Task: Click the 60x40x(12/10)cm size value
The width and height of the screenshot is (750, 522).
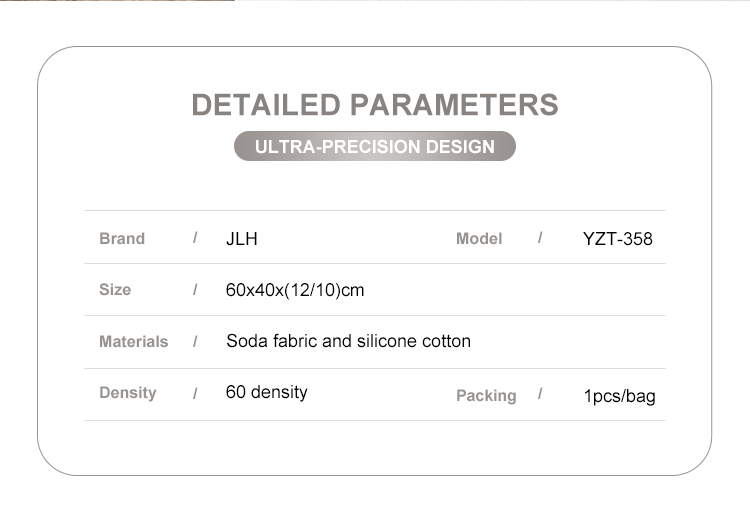Action: click(295, 291)
